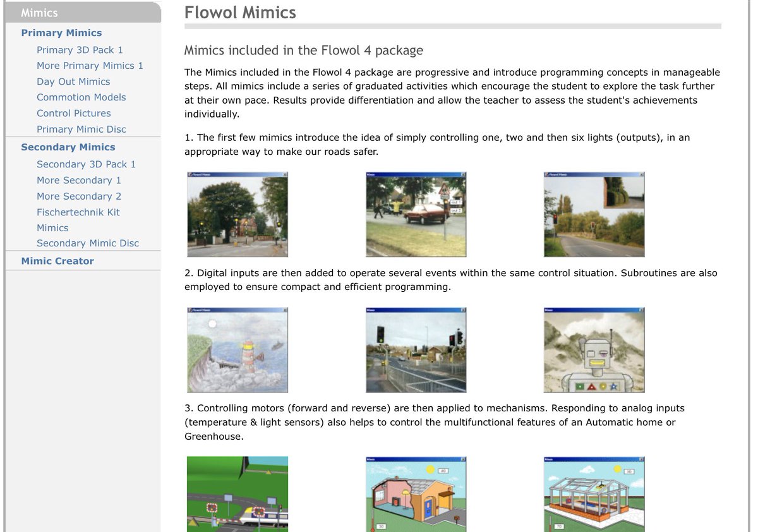Select the 'Flowol Mimics' page heading

click(240, 13)
